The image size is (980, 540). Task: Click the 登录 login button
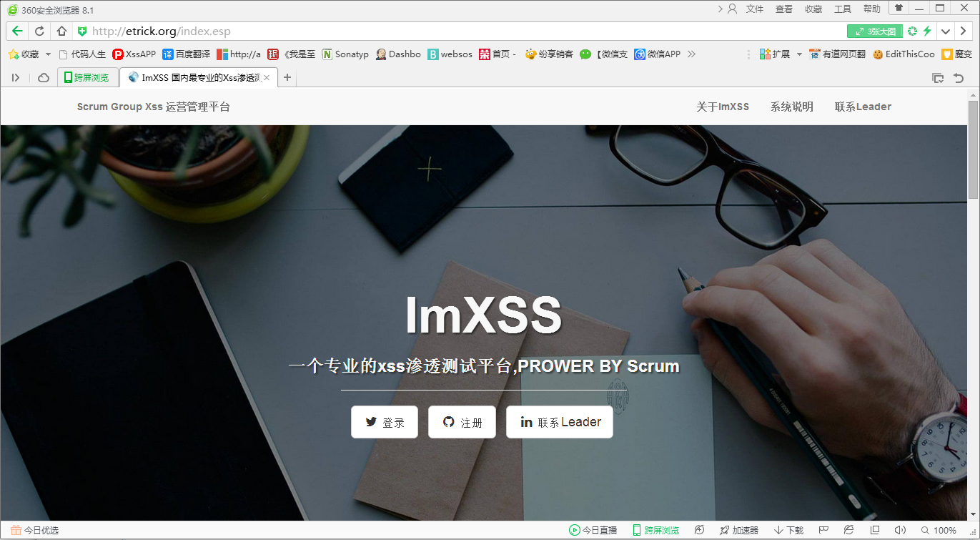click(x=385, y=422)
